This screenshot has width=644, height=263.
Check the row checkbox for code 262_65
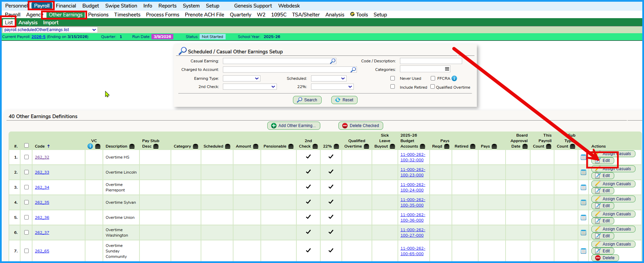point(26,251)
